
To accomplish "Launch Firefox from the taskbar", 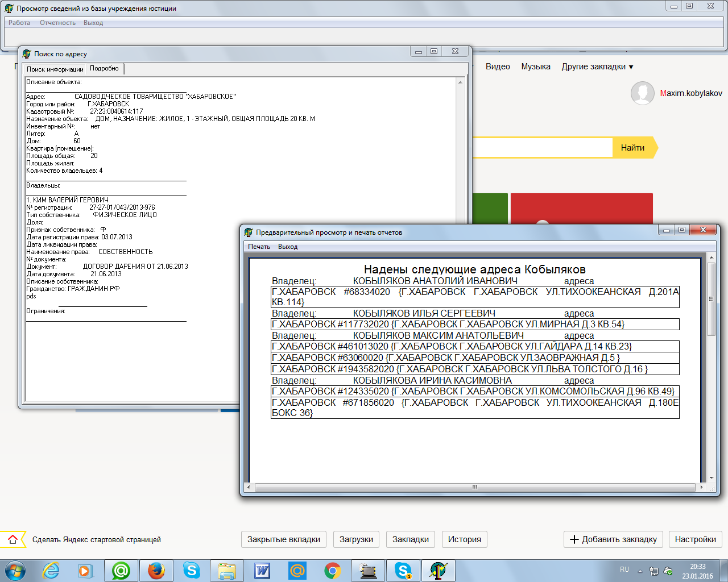I will [x=156, y=570].
